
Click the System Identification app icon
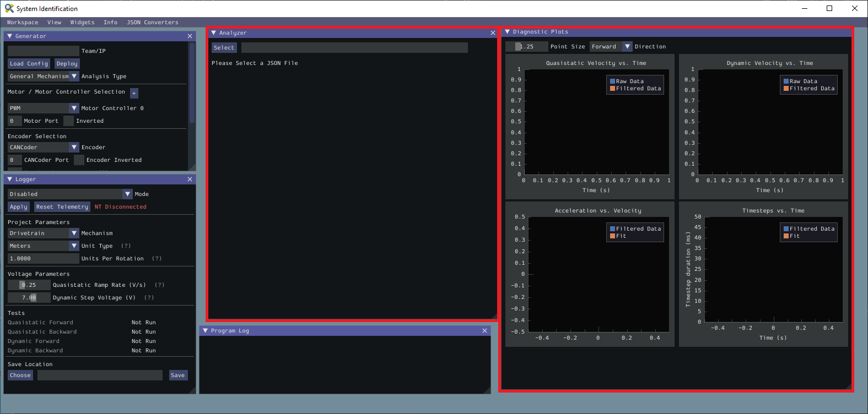9,8
